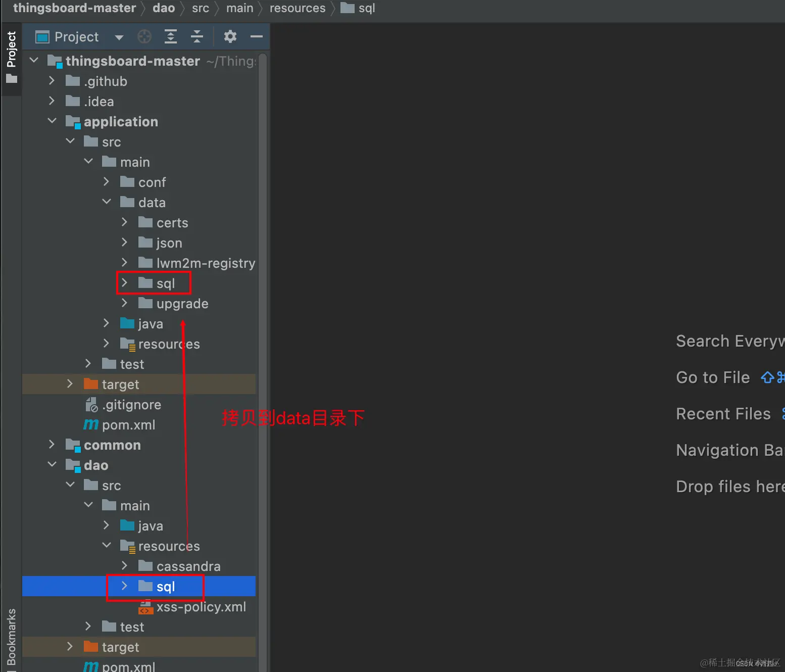Select the main folder under dao src
Viewport: 785px width, 672px height.
click(126, 505)
